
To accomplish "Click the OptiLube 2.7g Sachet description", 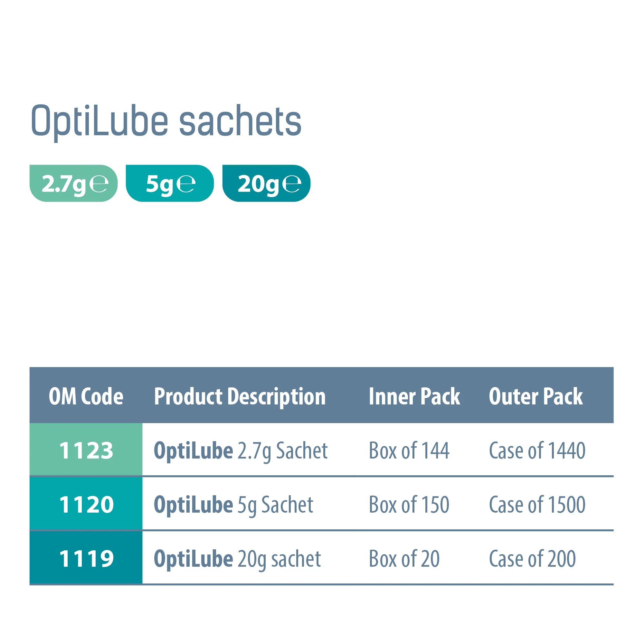I will coord(241,451).
